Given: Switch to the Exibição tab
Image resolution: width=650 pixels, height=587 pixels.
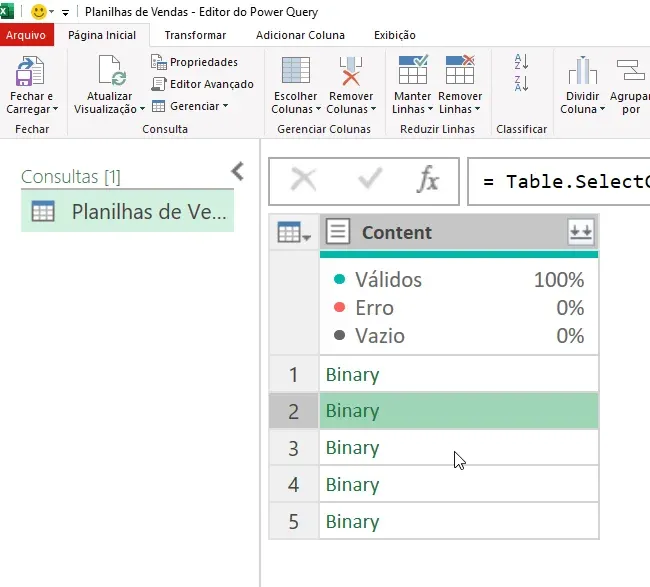Looking at the screenshot, I should coord(395,35).
